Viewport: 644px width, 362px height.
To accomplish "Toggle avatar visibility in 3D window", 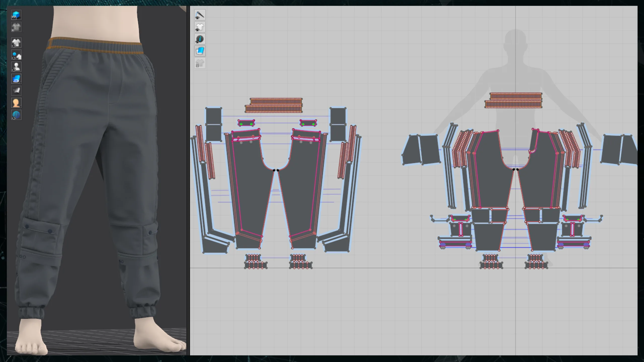I will (x=16, y=67).
